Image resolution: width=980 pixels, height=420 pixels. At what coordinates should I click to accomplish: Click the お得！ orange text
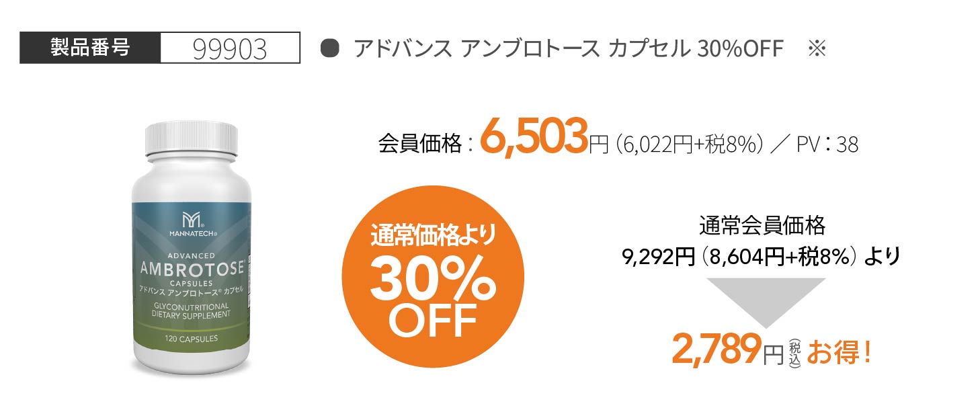(840, 352)
